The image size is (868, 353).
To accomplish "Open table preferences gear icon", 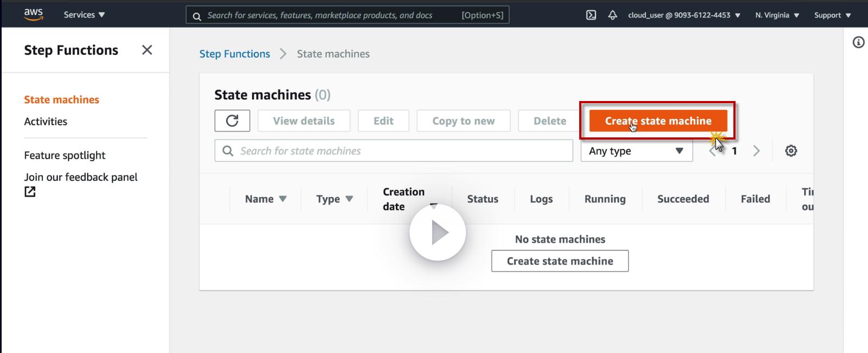I will coord(791,151).
